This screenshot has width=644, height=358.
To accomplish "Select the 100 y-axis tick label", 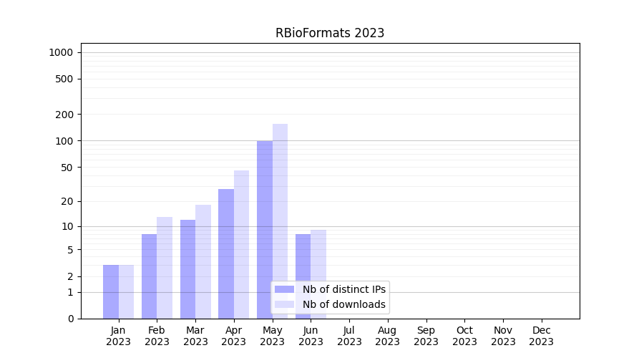I will 64,141.
